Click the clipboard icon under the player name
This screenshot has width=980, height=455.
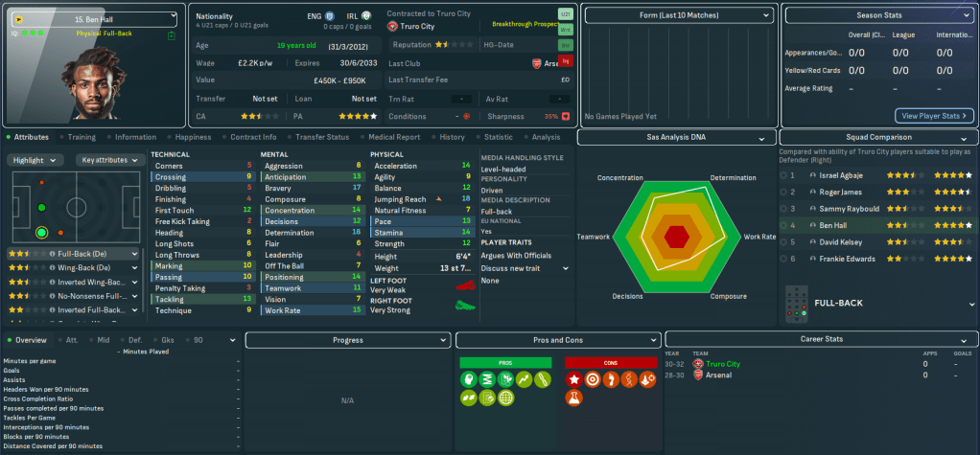click(171, 35)
